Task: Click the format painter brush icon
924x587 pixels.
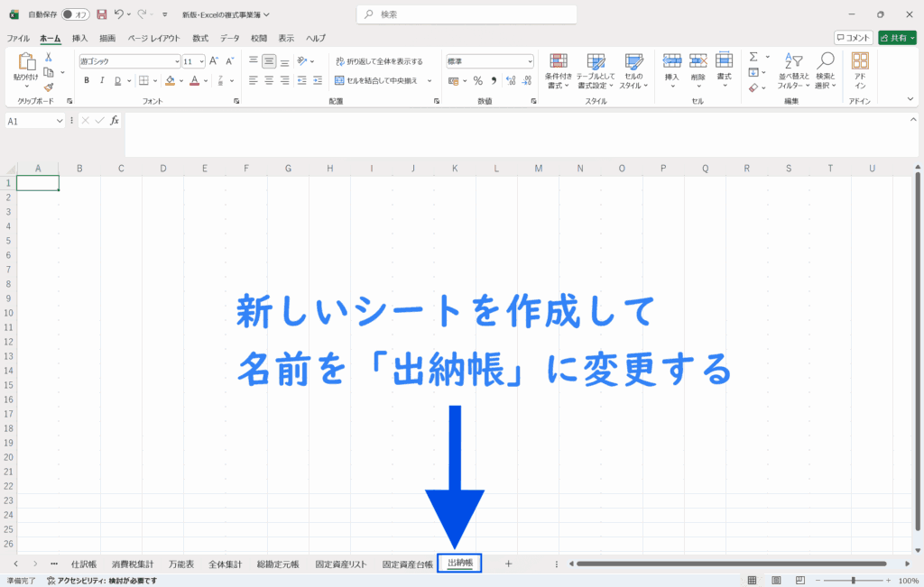Action: 49,87
